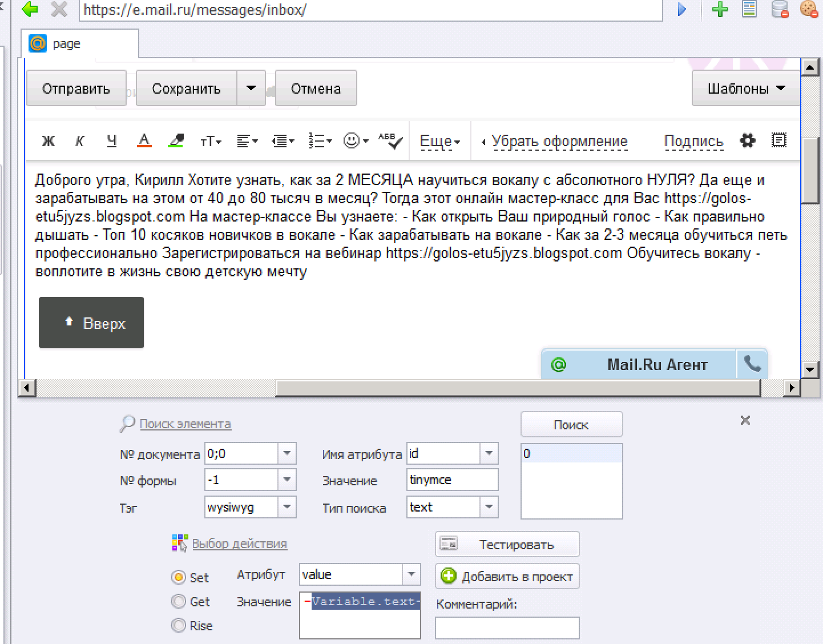Select the Rise radio button
This screenshot has height=644, width=823.
click(x=179, y=625)
